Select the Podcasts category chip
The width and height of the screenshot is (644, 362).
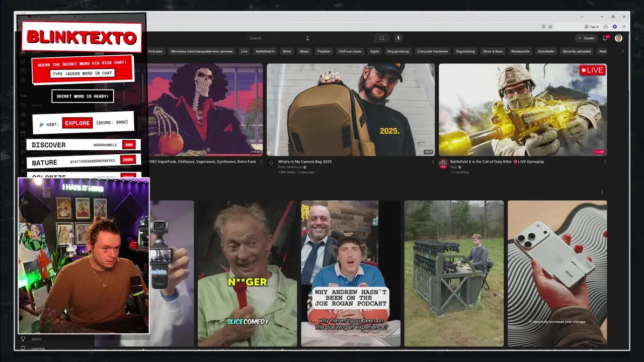point(155,51)
